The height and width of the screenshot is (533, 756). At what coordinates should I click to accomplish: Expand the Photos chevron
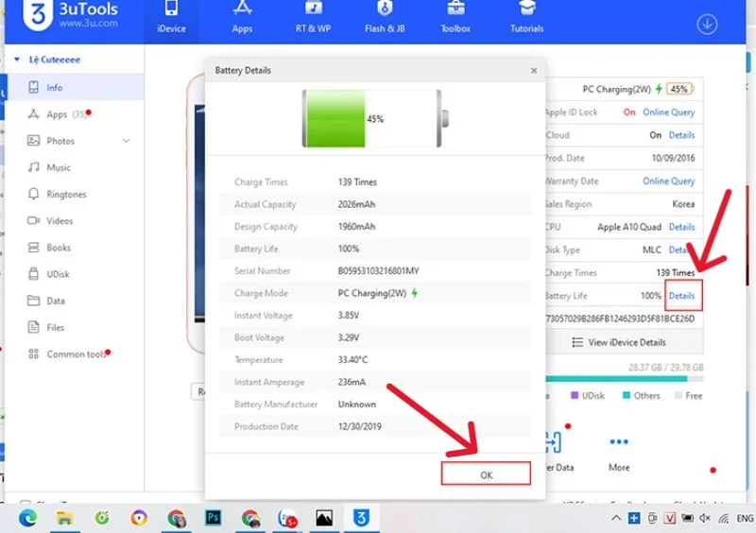[127, 141]
